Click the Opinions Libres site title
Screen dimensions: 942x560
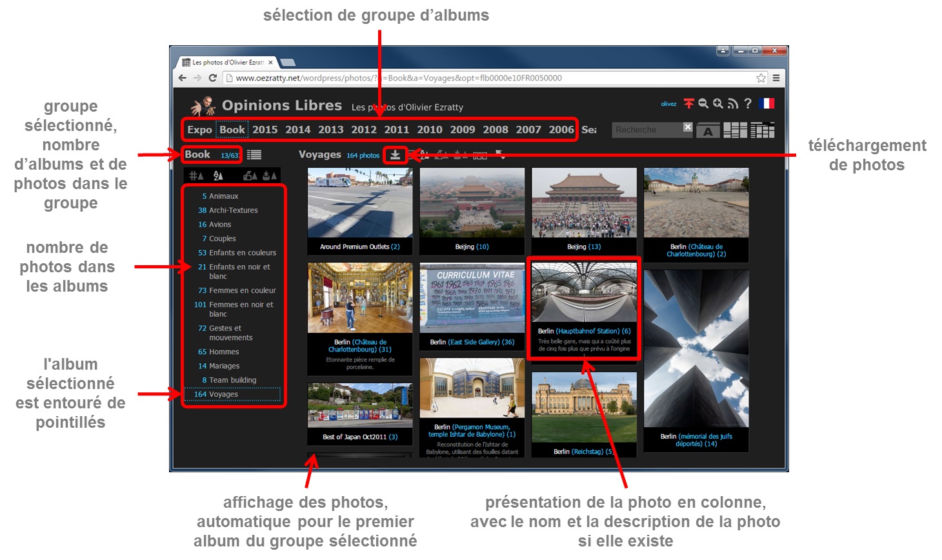coord(282,105)
